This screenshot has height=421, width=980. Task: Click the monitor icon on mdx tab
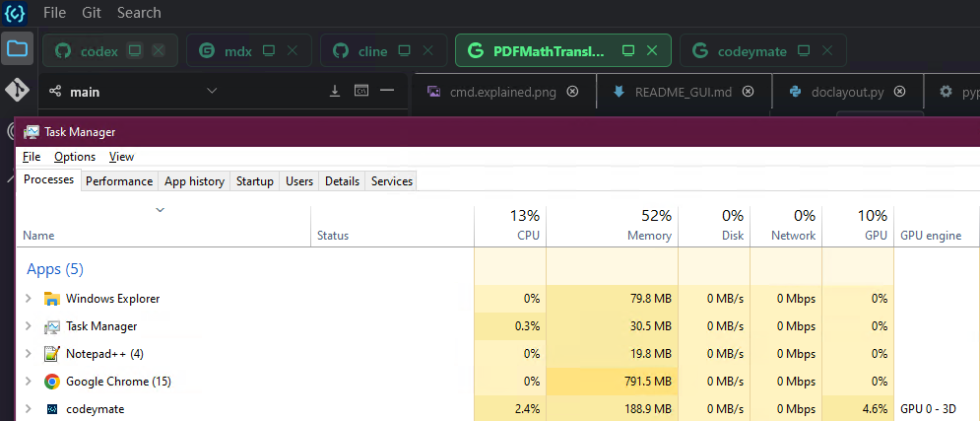pos(269,50)
